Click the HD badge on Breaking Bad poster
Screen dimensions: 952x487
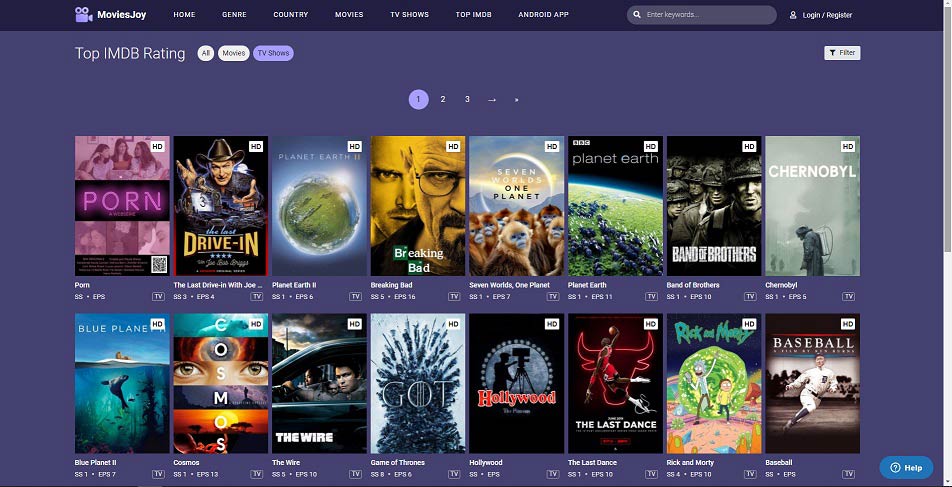[453, 147]
